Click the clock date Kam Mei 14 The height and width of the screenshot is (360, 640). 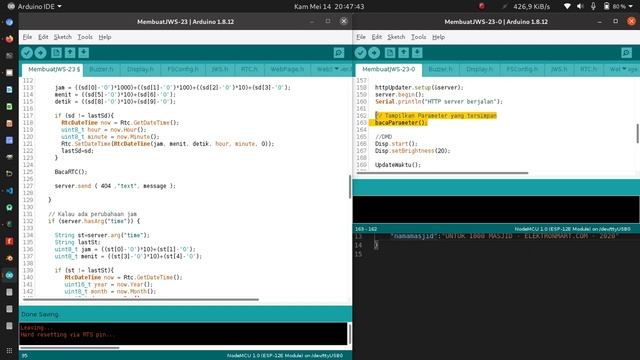(329, 7)
